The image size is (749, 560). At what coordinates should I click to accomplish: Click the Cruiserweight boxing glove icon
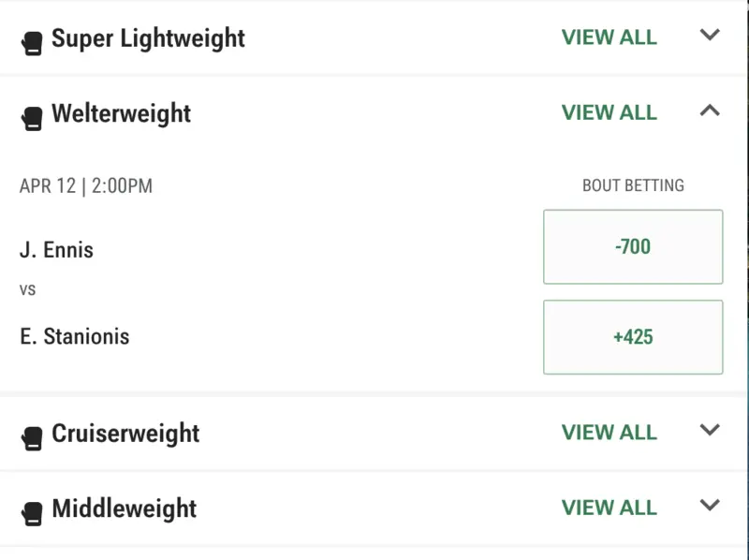(32, 437)
